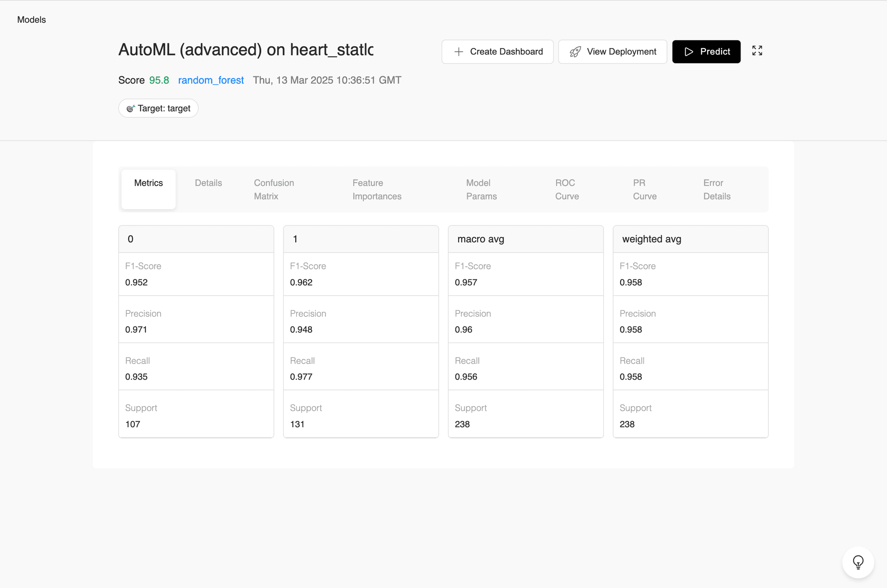Click the timestamp Thu, 13 Mar 2025 10:36:51 GMT
This screenshot has width=887, height=588.
point(327,80)
